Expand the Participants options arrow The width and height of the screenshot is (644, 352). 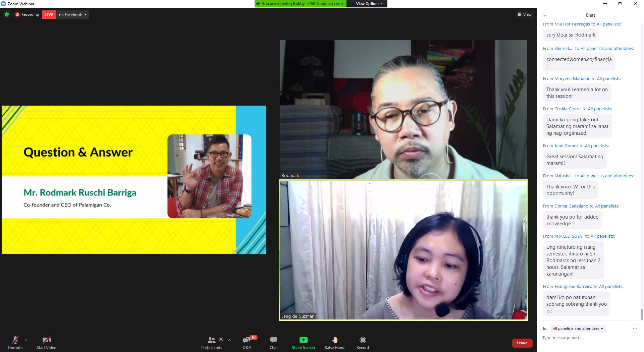229,340
